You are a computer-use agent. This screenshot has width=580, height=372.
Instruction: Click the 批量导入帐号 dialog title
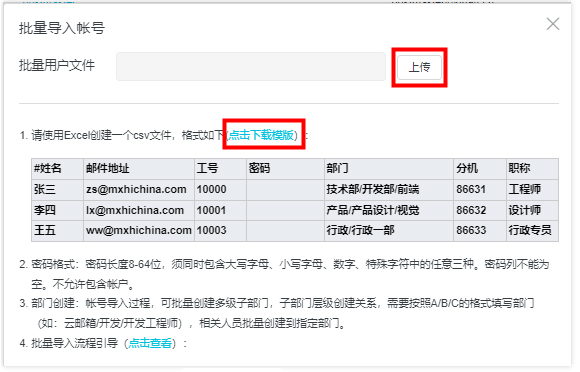tap(62, 28)
